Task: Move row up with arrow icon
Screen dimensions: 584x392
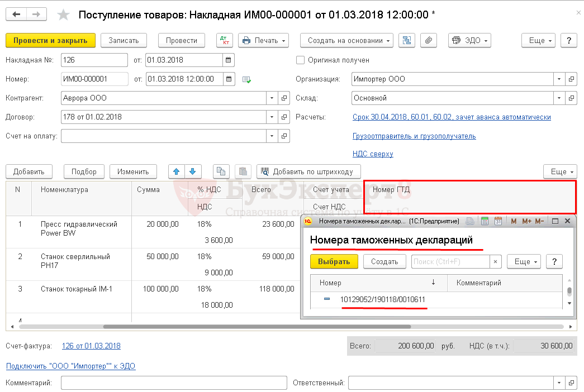Action: coord(177,171)
